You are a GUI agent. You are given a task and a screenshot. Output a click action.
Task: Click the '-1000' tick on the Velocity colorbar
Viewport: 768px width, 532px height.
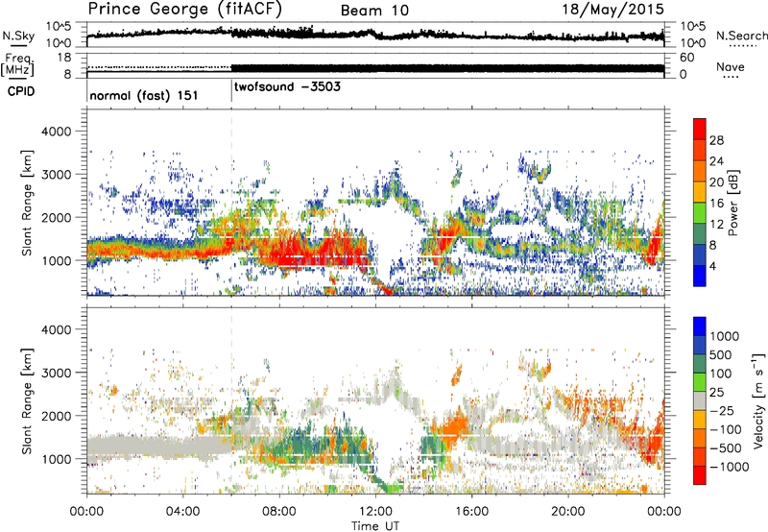(730, 467)
